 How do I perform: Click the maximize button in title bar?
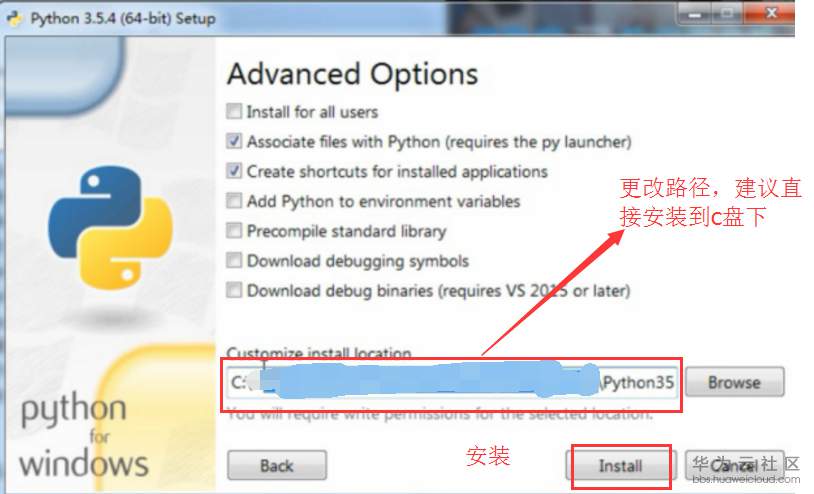click(x=727, y=14)
